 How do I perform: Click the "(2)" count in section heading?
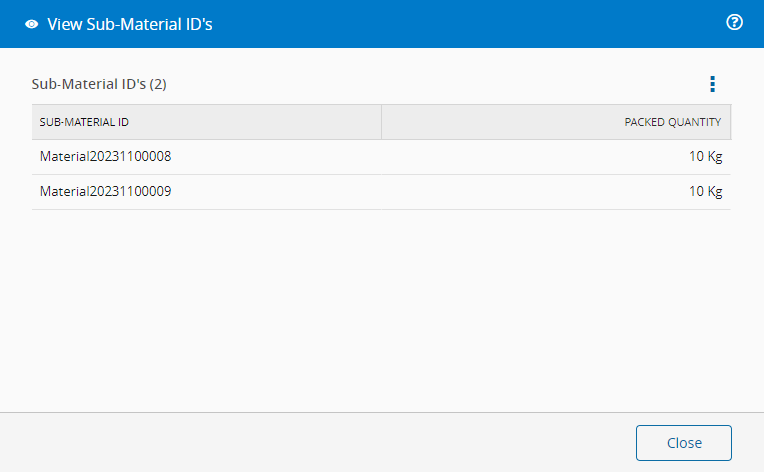coord(158,84)
